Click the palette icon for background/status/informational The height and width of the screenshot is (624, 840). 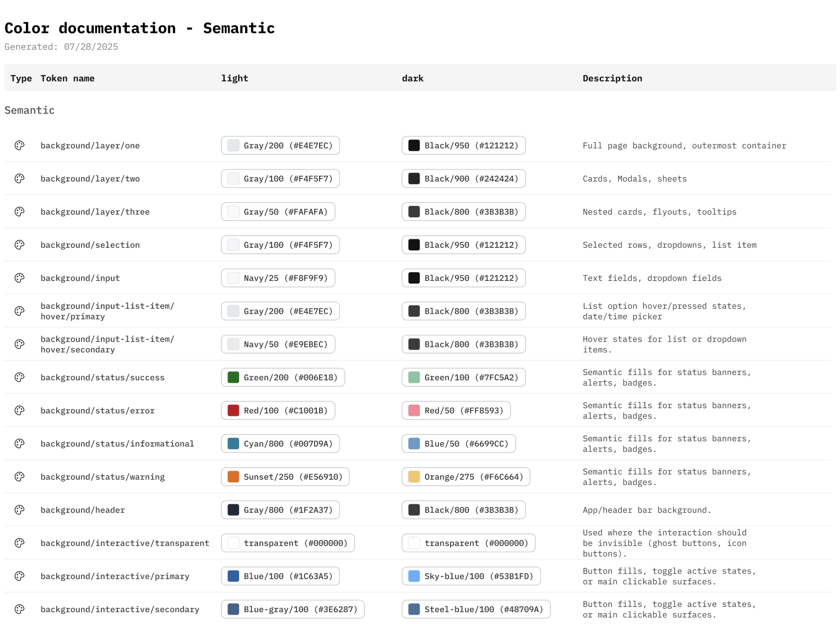(x=19, y=443)
